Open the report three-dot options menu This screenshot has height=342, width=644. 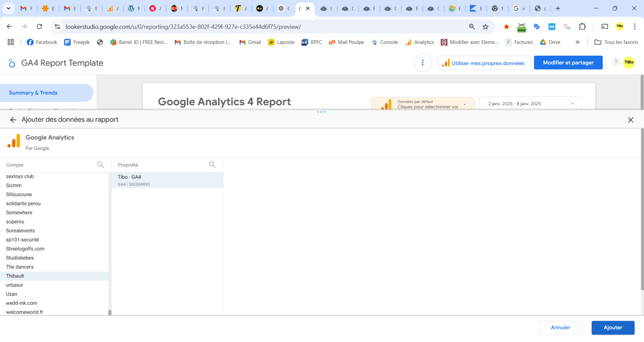[x=423, y=63]
